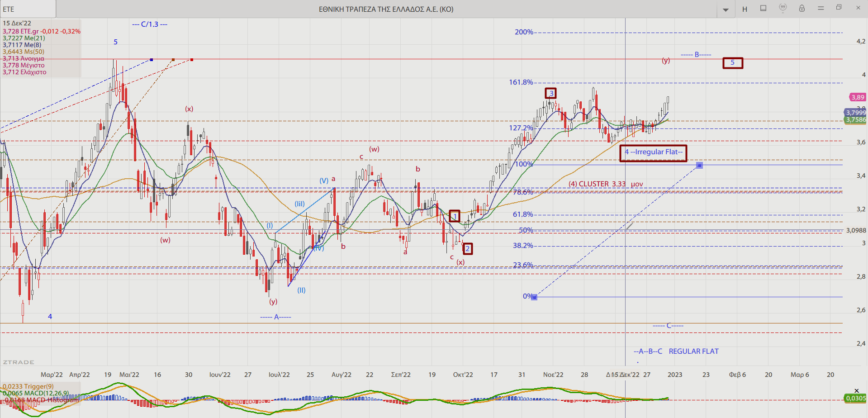
Task: Click the '--- C/1.3 ---' annotation
Action: click(x=150, y=24)
